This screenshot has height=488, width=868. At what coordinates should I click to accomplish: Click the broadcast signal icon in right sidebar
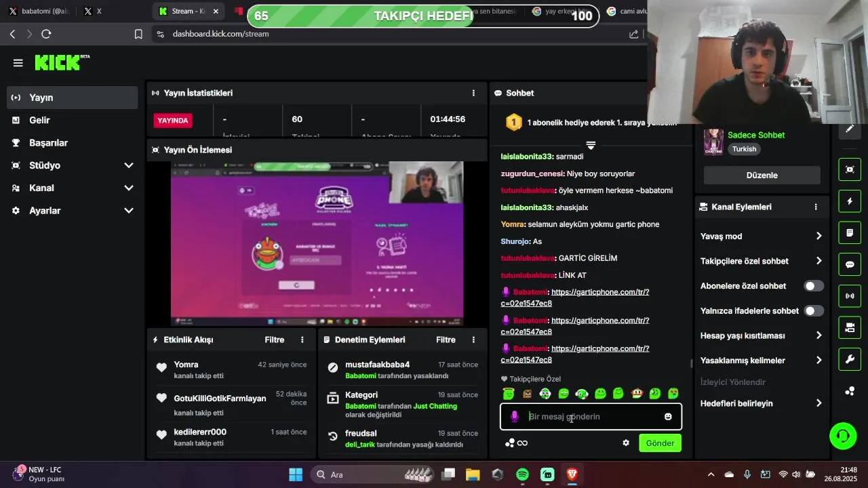pos(850,296)
